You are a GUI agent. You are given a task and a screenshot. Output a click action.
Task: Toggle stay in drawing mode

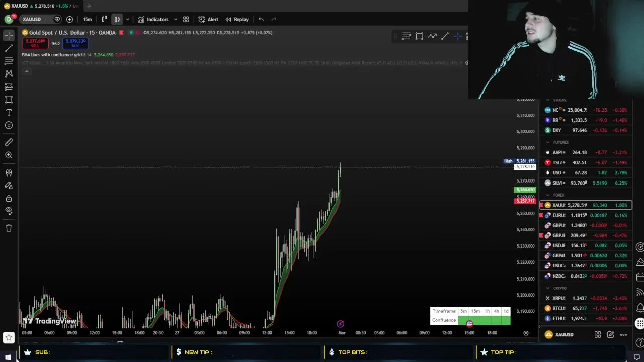(x=9, y=186)
